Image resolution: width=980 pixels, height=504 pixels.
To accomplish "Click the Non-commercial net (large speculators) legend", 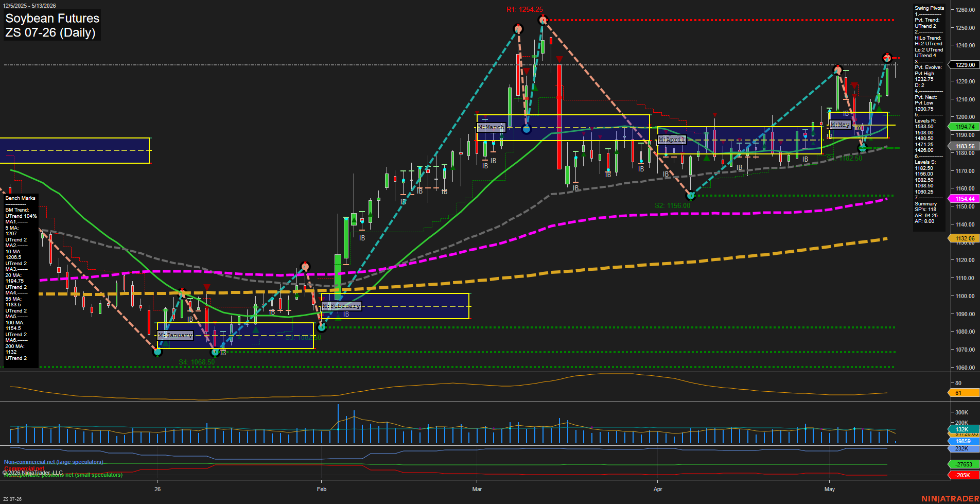I will [x=54, y=462].
